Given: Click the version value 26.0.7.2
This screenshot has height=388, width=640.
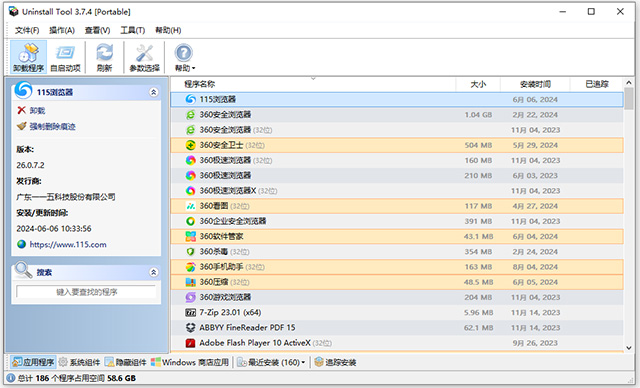Looking at the screenshot, I should click(x=30, y=165).
